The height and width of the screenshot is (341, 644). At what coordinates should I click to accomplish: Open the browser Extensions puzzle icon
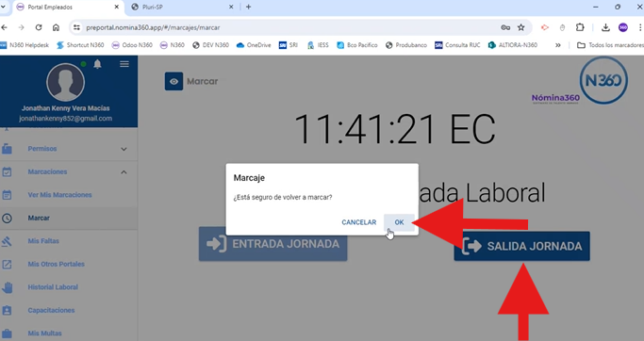(580, 27)
